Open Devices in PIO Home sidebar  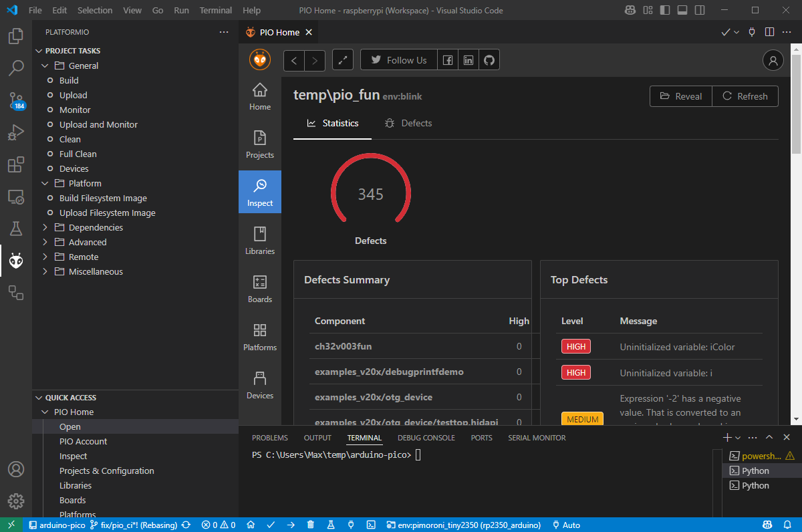[260, 386]
